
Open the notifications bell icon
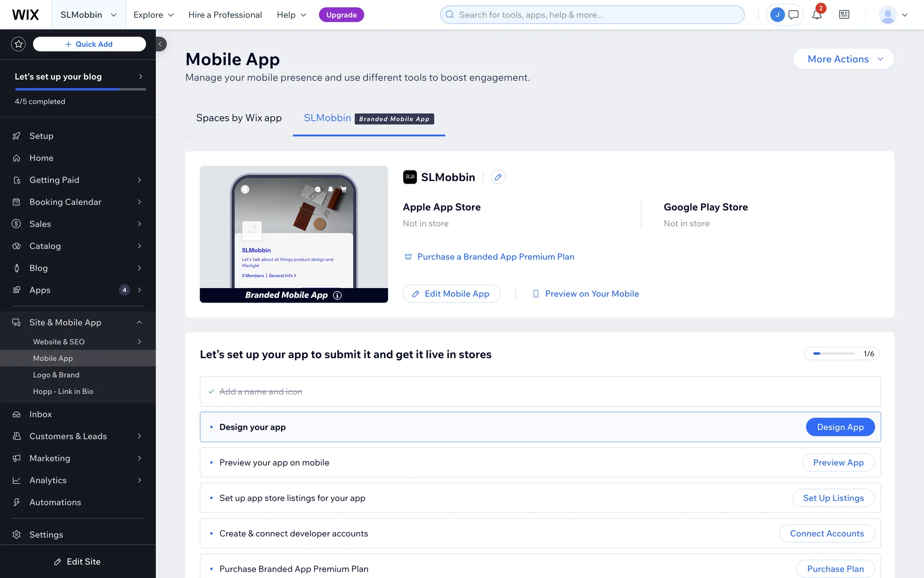pyautogui.click(x=817, y=15)
